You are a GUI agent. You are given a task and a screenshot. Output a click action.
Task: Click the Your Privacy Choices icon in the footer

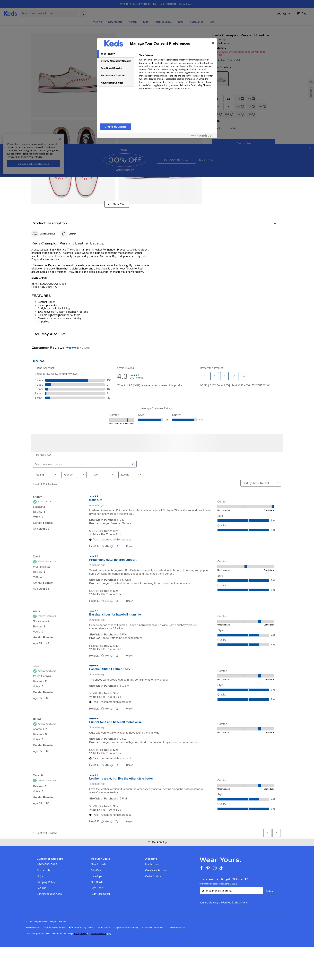(71, 927)
